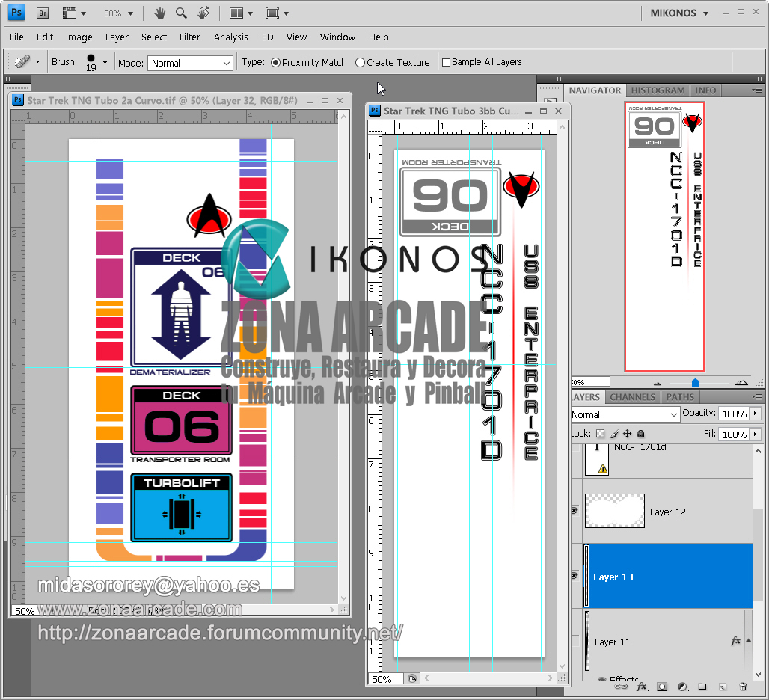Launch Adobe Bridge from the application bar
This screenshot has width=769, height=700.
(43, 13)
